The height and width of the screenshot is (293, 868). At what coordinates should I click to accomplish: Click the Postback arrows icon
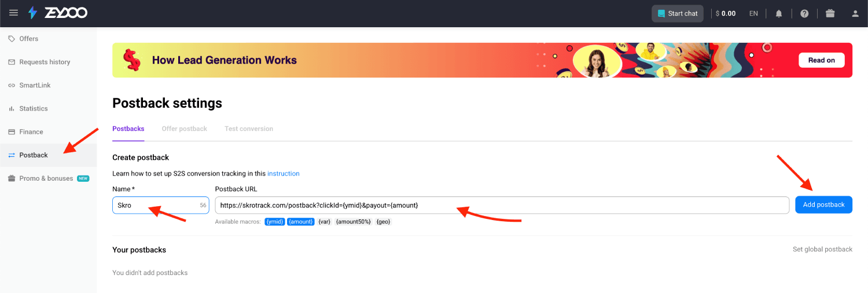12,155
